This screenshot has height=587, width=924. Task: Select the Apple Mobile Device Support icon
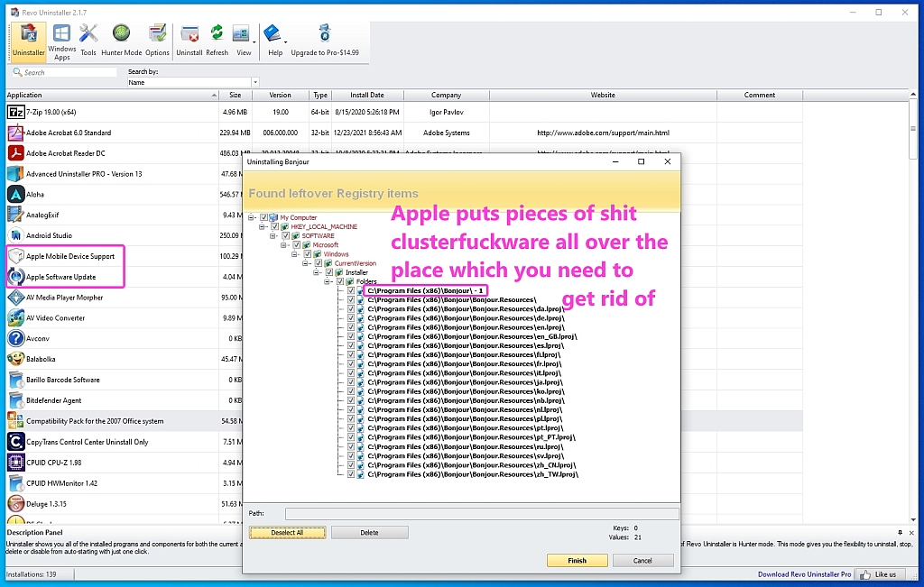(16, 256)
